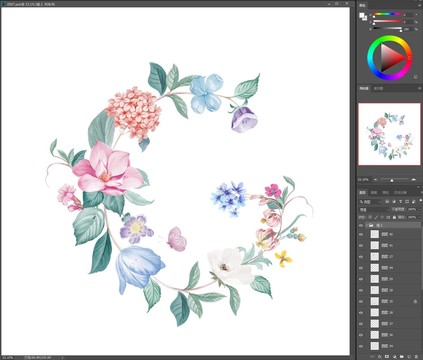This screenshot has height=360, width=423.
Task: Click the padlock on locked layer 35
Action: click(415, 301)
